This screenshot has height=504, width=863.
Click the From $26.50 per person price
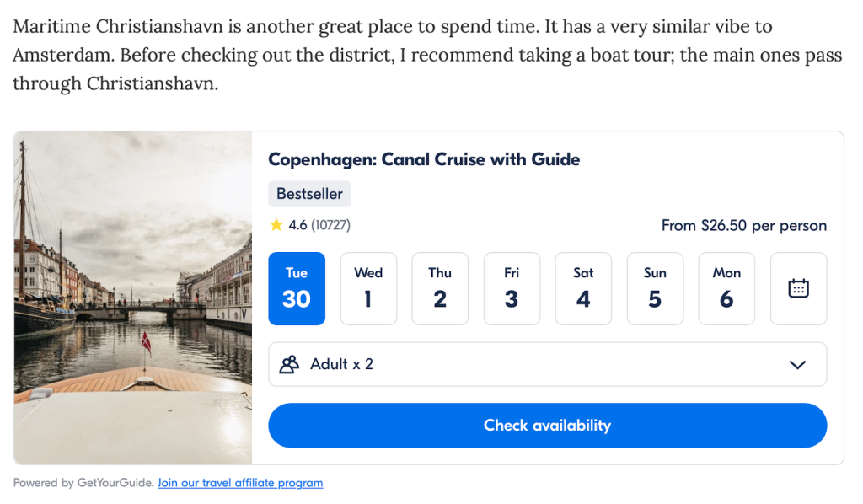pos(743,225)
